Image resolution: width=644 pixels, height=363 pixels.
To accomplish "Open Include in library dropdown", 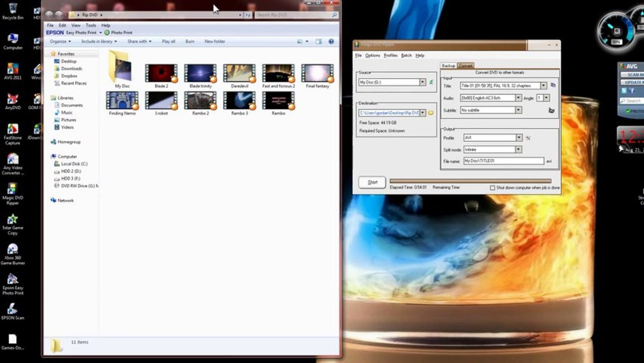I will (x=99, y=41).
